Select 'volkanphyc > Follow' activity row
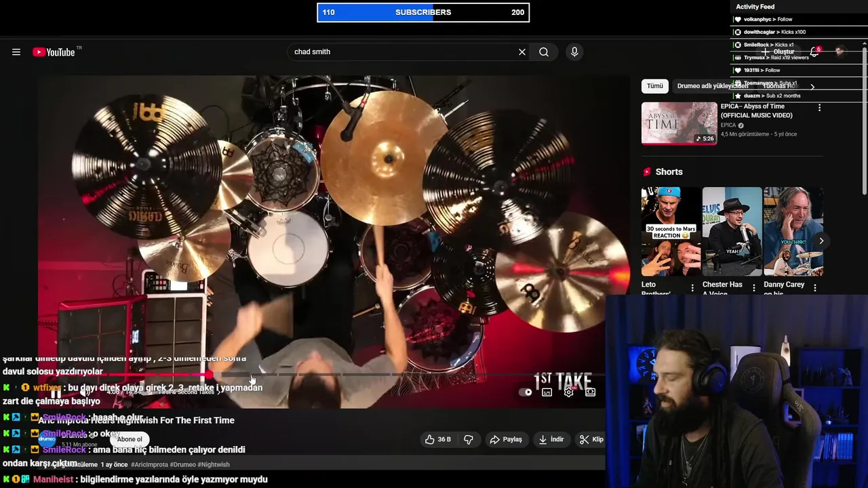Viewport: 868px width, 488px height. (x=797, y=20)
